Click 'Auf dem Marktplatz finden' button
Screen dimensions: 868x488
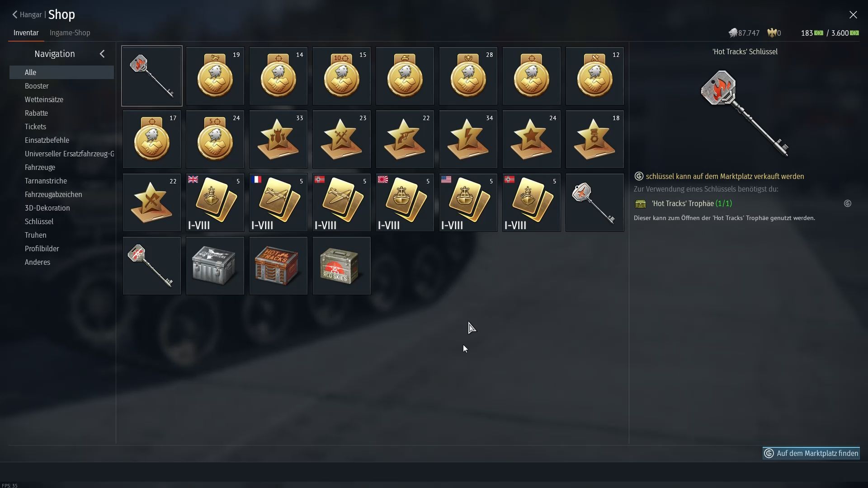coord(811,453)
